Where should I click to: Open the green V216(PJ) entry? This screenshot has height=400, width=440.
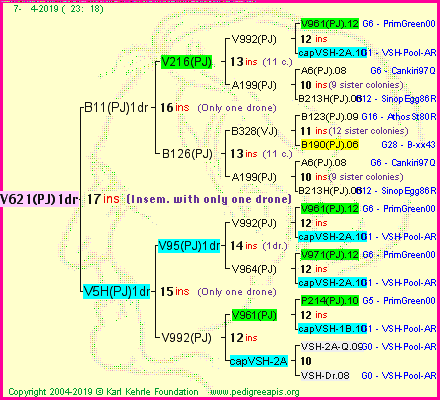click(x=186, y=62)
